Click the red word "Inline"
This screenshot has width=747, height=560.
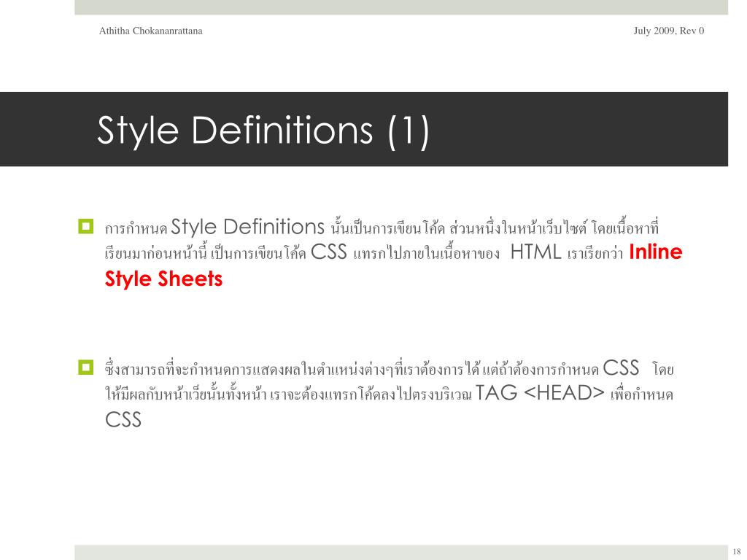pos(656,252)
